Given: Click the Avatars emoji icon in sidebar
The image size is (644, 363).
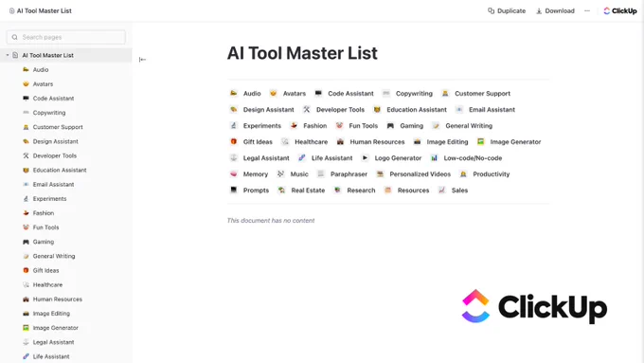Looking at the screenshot, I should (x=26, y=83).
